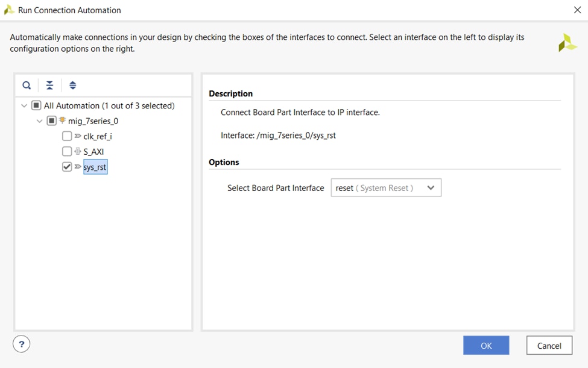Click the sys_rst pin icon
Screen dimensions: 588x368
(x=78, y=167)
